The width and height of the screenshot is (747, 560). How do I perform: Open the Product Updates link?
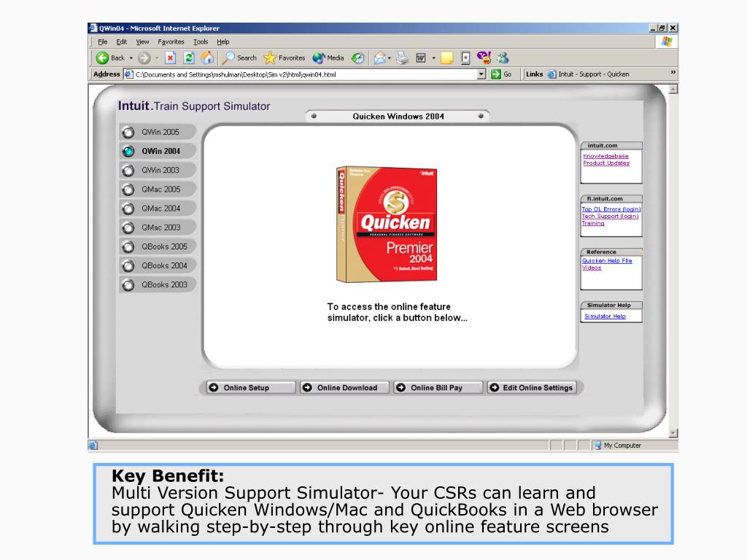point(606,163)
